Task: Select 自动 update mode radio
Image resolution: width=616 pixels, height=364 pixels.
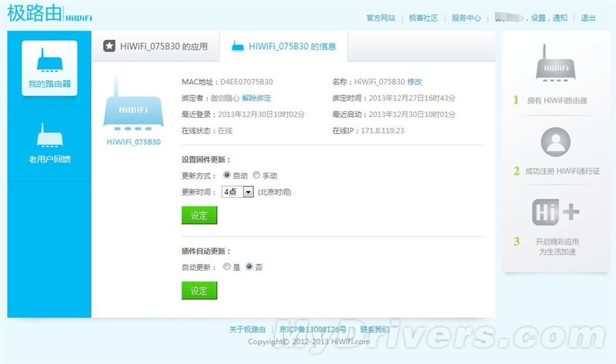Action: pyautogui.click(x=226, y=175)
